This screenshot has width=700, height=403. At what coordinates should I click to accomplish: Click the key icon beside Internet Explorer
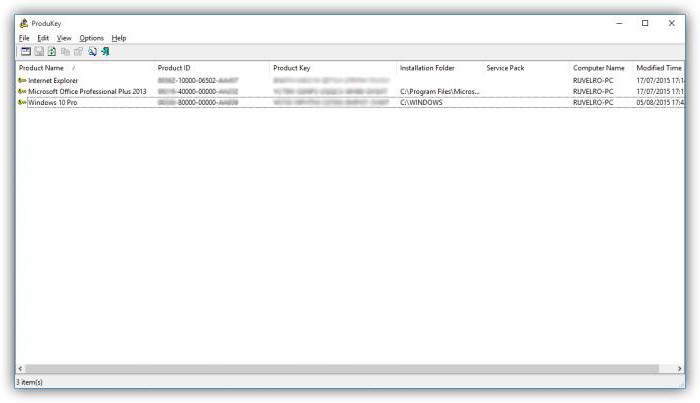(22, 80)
